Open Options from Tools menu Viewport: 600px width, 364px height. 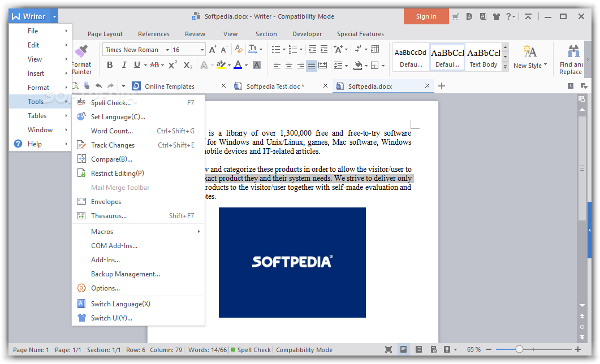tap(138, 288)
